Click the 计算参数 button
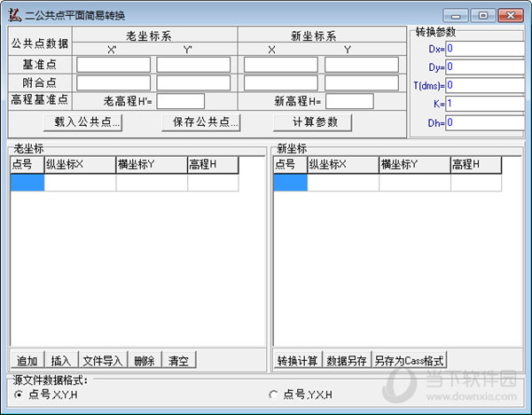Image resolution: width=532 pixels, height=415 pixels. tap(312, 122)
